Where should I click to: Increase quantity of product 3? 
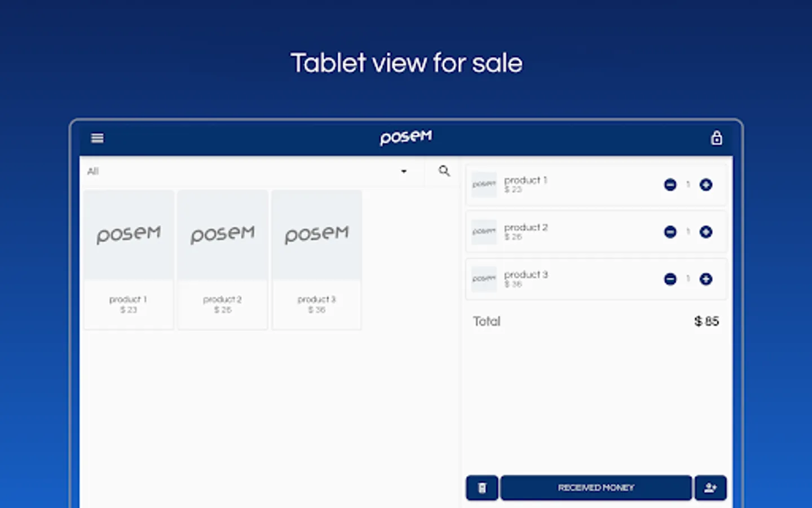point(706,279)
